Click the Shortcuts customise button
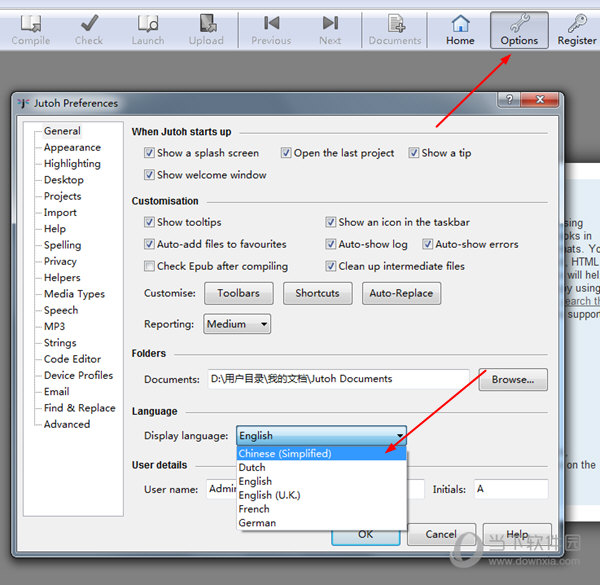Screen dimensions: 600x585 tap(318, 293)
